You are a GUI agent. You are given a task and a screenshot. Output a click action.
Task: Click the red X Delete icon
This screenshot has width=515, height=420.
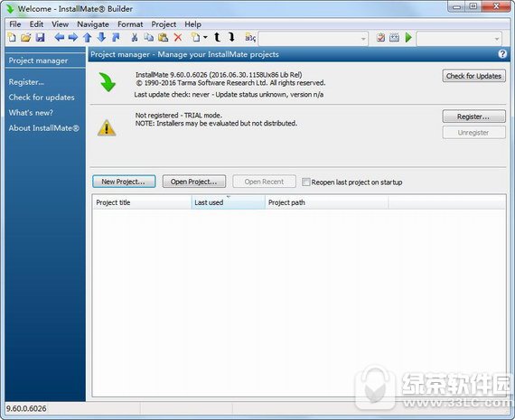pos(178,37)
